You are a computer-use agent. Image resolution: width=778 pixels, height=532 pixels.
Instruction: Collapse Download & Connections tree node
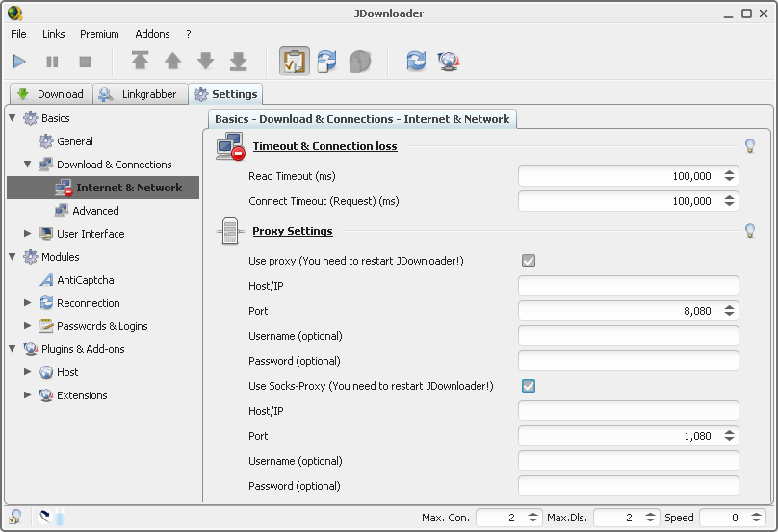[x=28, y=165]
